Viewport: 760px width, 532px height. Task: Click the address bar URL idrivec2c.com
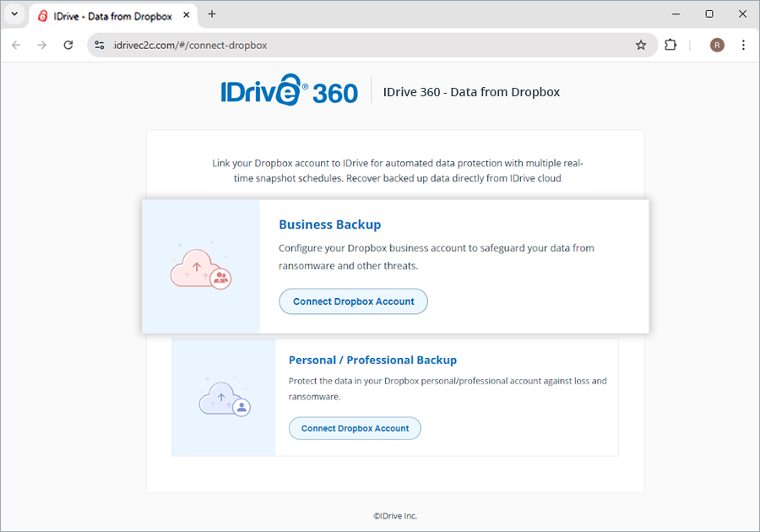pyautogui.click(x=190, y=45)
